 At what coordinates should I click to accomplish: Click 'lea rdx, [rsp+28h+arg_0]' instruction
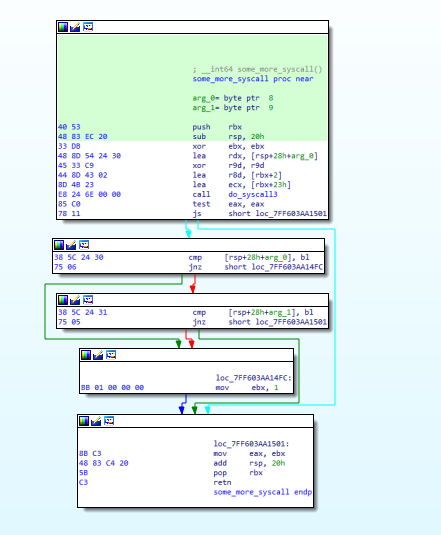click(x=255, y=156)
